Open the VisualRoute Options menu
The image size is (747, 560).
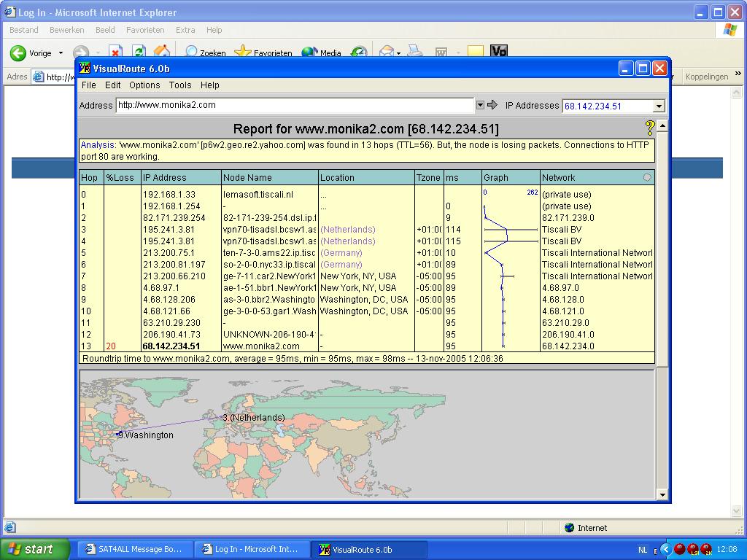tap(144, 85)
